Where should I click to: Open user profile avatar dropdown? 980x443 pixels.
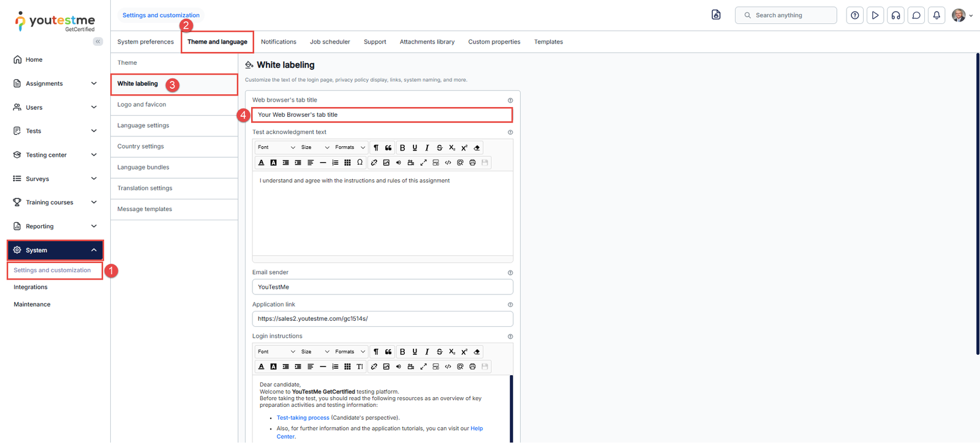(x=962, y=15)
